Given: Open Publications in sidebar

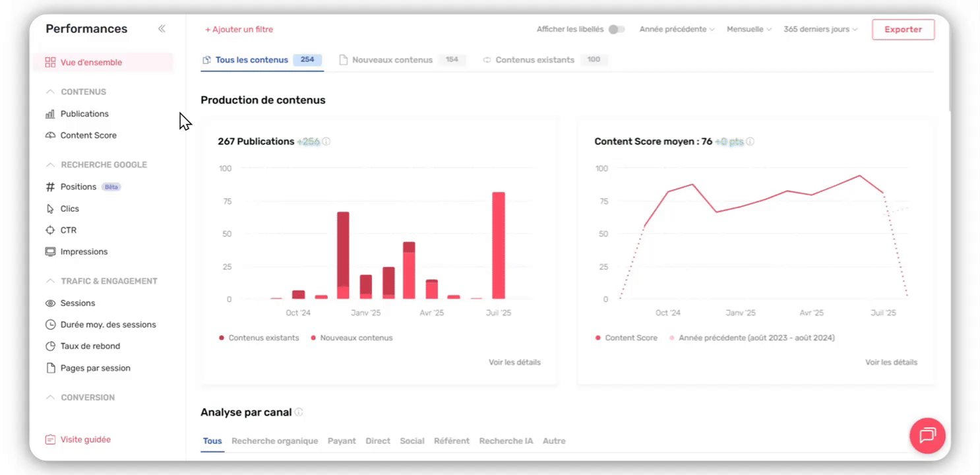Looking at the screenshot, I should coord(84,114).
